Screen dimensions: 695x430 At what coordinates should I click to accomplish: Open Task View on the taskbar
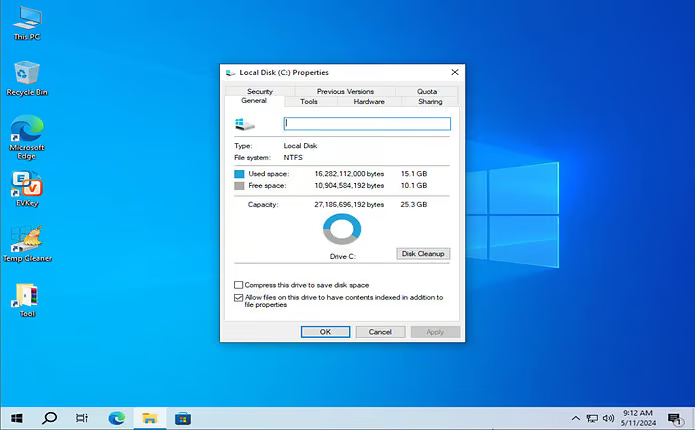coord(82,418)
